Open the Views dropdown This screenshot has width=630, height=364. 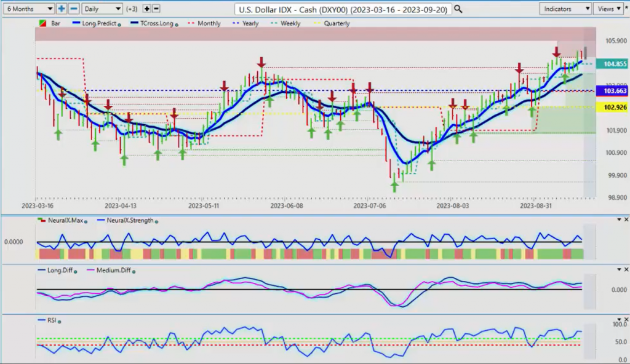coord(608,9)
